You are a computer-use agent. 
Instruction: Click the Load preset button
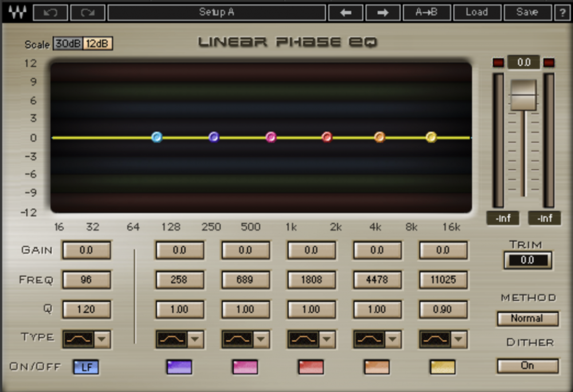[x=477, y=12]
